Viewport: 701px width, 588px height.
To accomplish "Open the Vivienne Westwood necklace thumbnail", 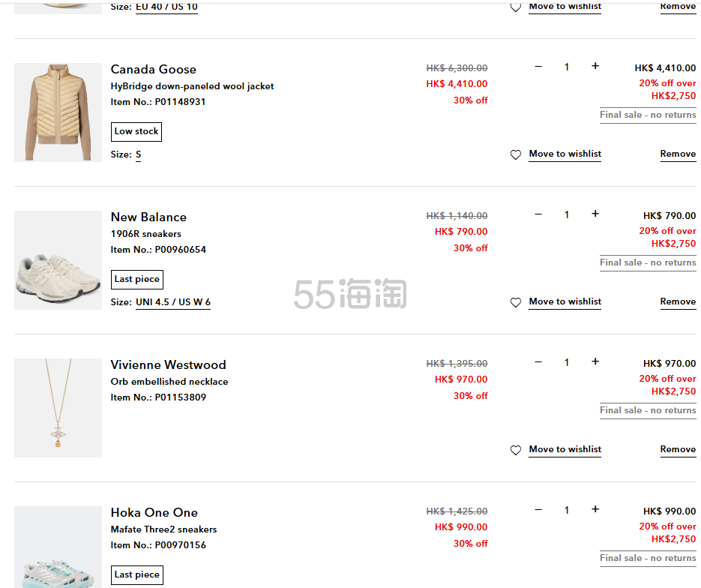I will (x=58, y=408).
